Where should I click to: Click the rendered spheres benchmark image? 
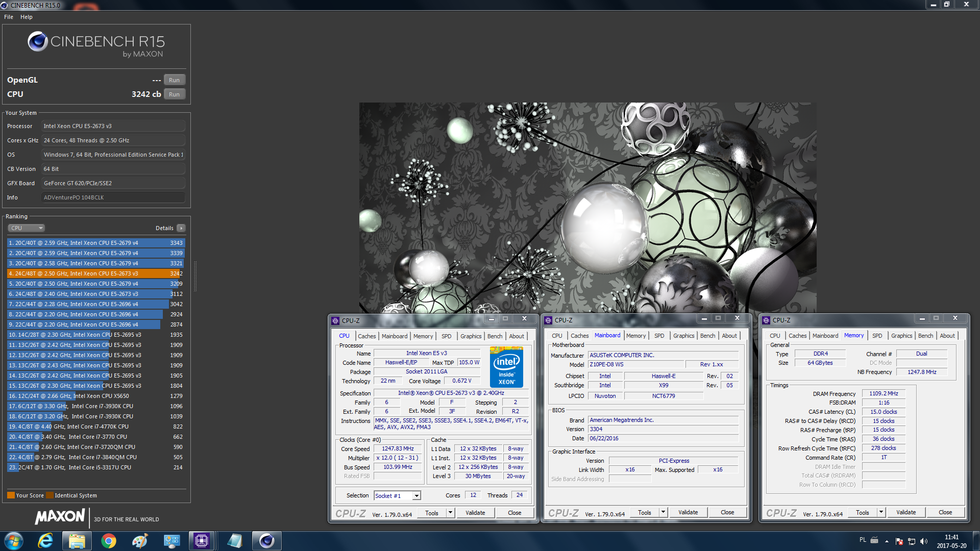pos(587,208)
